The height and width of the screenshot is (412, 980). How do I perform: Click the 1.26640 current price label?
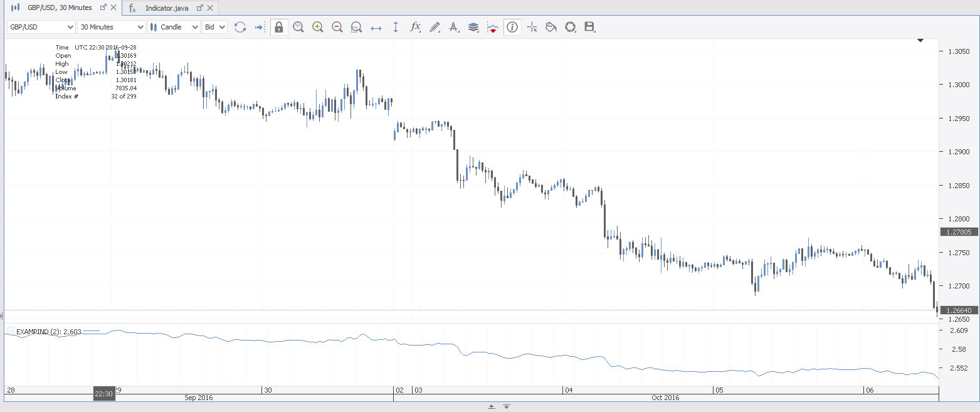click(959, 310)
